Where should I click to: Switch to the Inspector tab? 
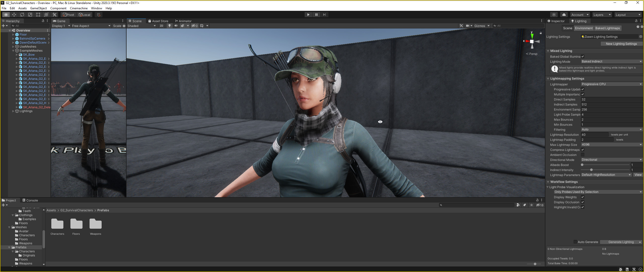(556, 21)
